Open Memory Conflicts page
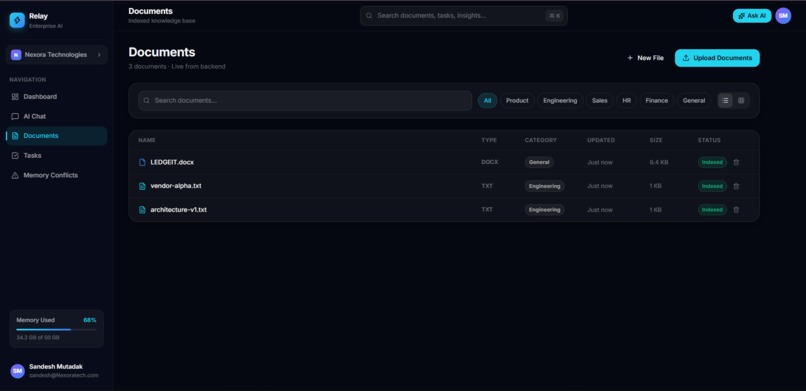The image size is (806, 391). click(57, 176)
